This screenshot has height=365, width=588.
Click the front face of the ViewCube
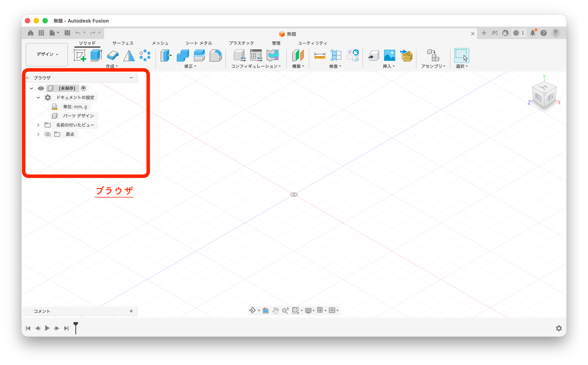(538, 97)
